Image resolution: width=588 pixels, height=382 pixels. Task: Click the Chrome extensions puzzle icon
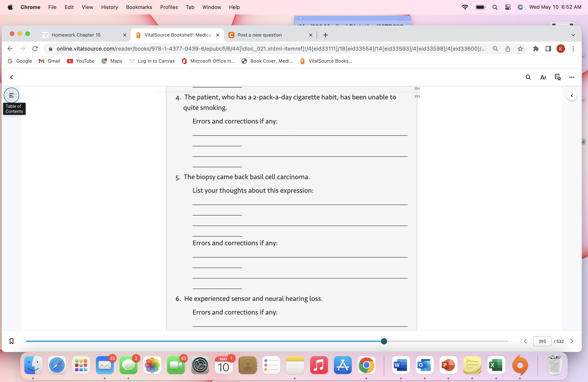[x=536, y=49]
